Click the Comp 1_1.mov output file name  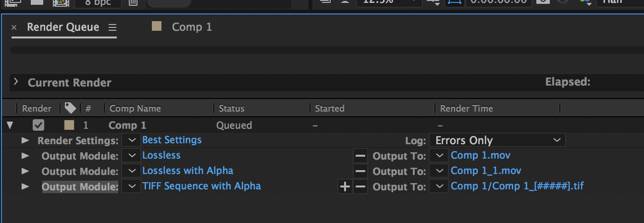486,171
